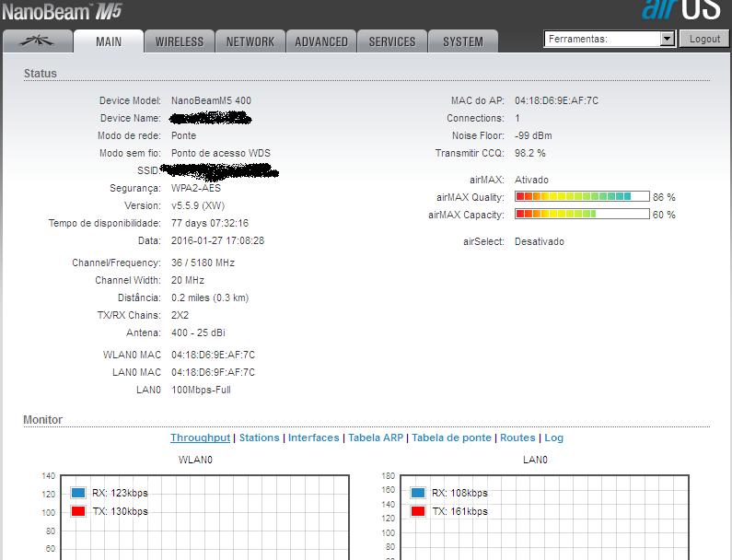This screenshot has width=732, height=560.
Task: Click the 86 % airMAX Quality percentage
Action: click(x=664, y=197)
